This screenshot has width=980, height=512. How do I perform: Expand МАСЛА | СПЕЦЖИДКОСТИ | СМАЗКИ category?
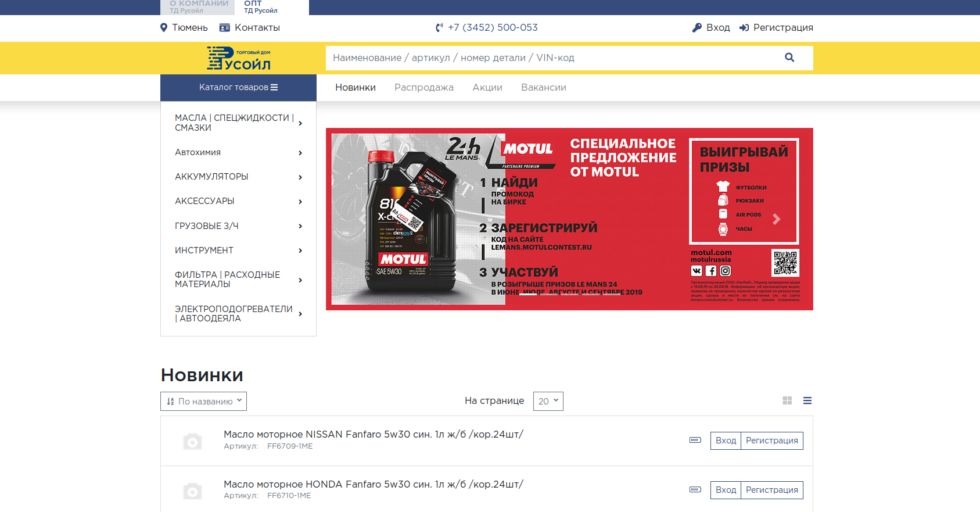[x=238, y=123]
